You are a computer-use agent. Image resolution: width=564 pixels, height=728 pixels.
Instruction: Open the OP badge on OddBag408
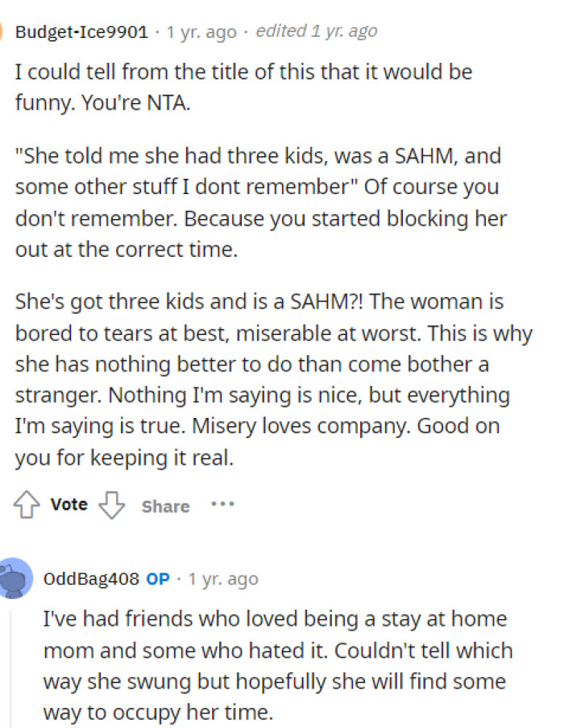pos(158,578)
